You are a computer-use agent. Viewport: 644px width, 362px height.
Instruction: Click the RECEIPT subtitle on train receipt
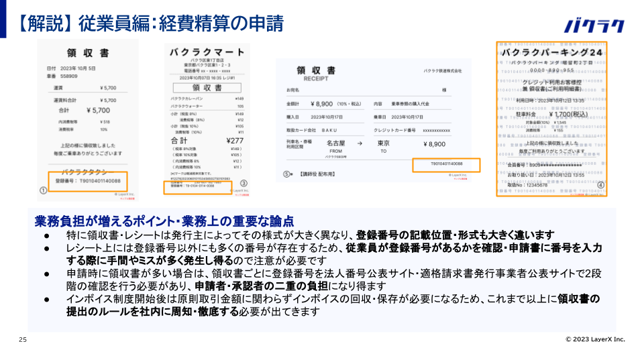(x=316, y=78)
